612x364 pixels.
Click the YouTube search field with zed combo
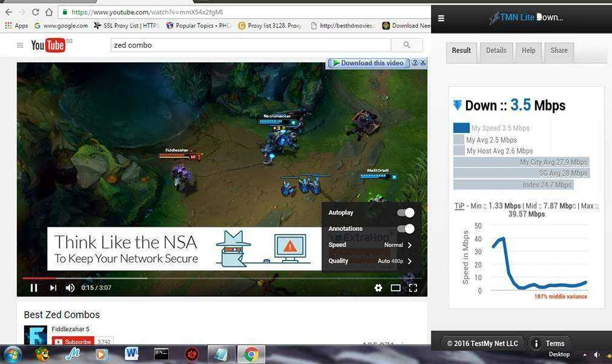(x=251, y=45)
